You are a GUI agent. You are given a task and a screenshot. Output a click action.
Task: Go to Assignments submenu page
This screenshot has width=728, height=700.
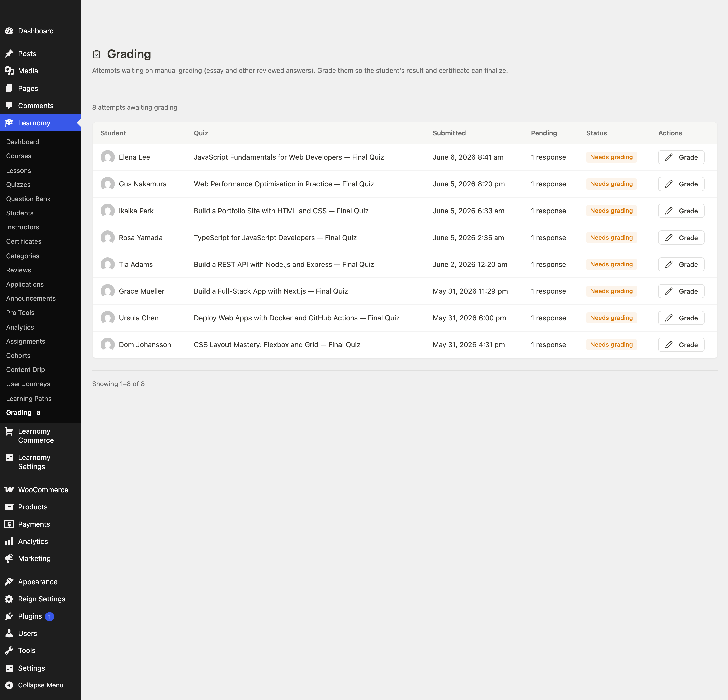(x=26, y=341)
